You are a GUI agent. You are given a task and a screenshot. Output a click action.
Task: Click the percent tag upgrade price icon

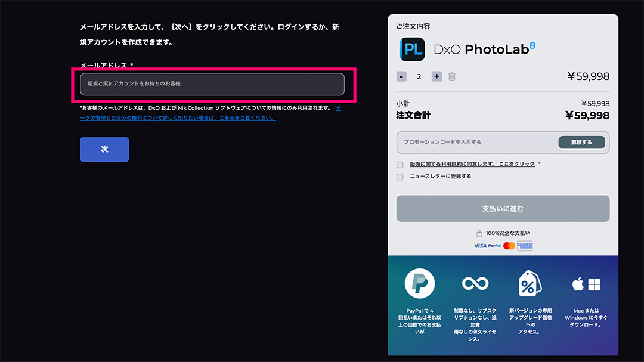pyautogui.click(x=530, y=283)
